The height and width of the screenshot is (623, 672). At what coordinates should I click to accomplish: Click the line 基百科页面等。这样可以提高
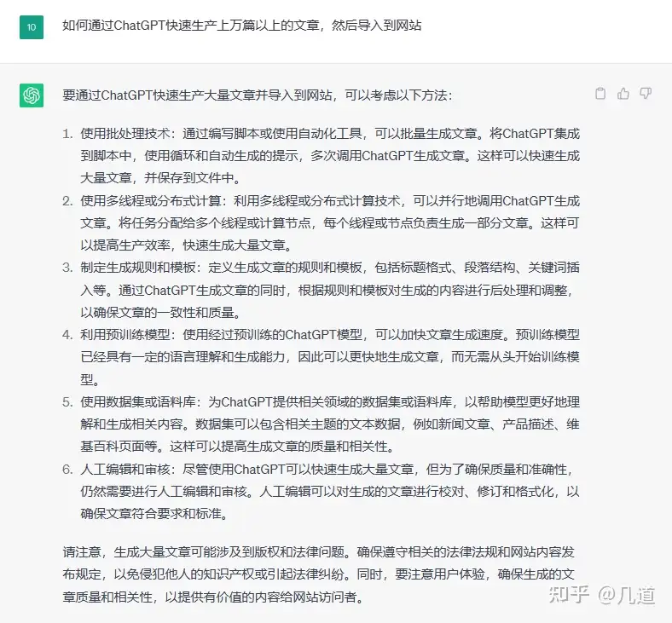pyautogui.click(x=237, y=447)
